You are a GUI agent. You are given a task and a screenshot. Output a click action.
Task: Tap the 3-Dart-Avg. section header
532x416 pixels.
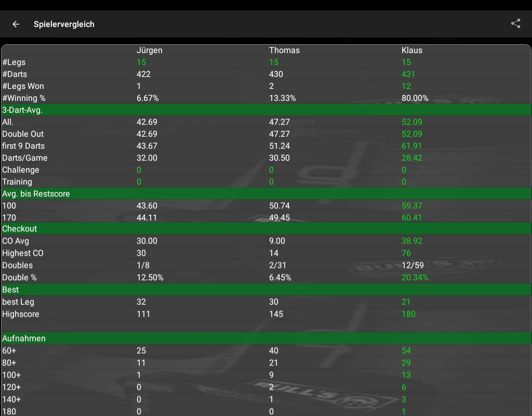pyautogui.click(x=22, y=110)
